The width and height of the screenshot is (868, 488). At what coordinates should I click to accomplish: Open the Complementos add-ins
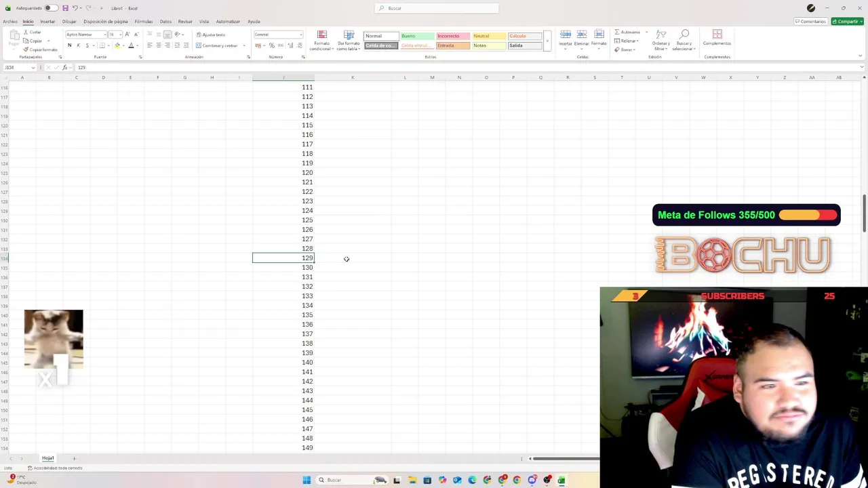(x=717, y=38)
